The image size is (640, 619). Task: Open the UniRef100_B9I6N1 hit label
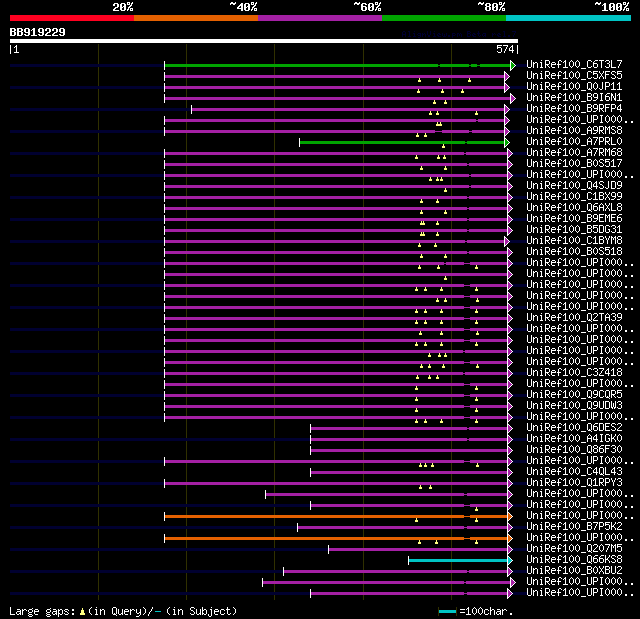pyautogui.click(x=574, y=98)
